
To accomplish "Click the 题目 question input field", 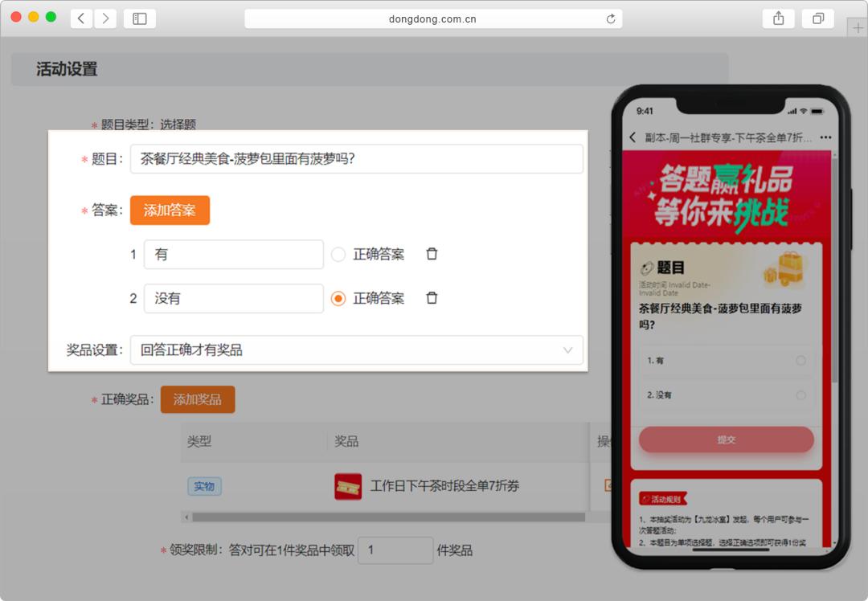I will pos(357,159).
